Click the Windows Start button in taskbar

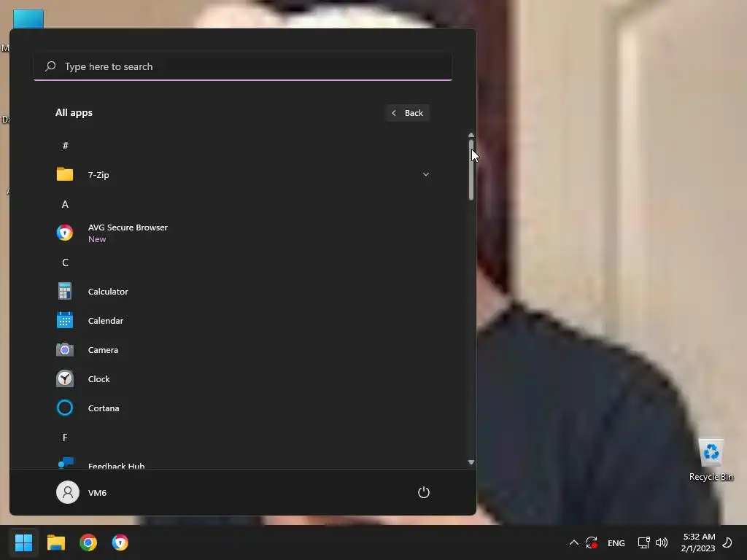coord(23,542)
